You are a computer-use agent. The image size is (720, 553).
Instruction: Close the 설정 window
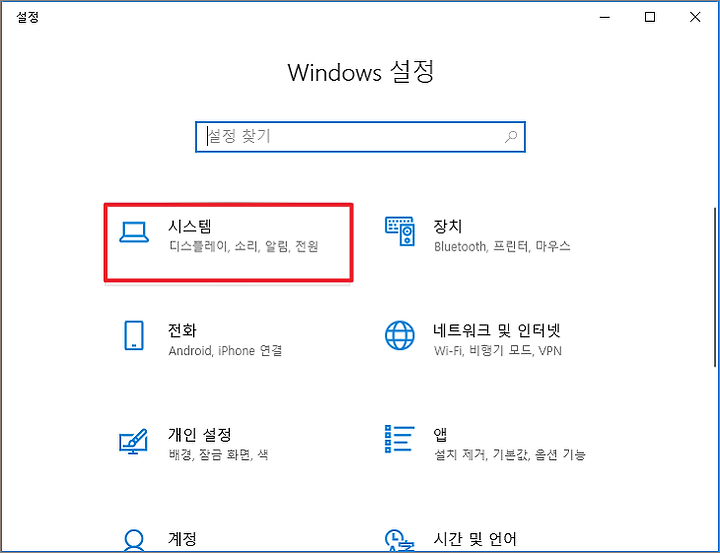tap(695, 17)
